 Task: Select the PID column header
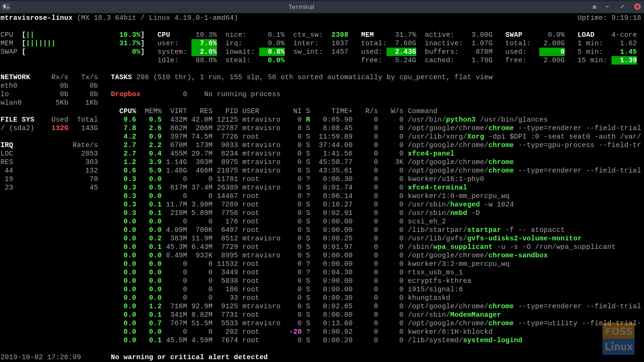click(231, 111)
